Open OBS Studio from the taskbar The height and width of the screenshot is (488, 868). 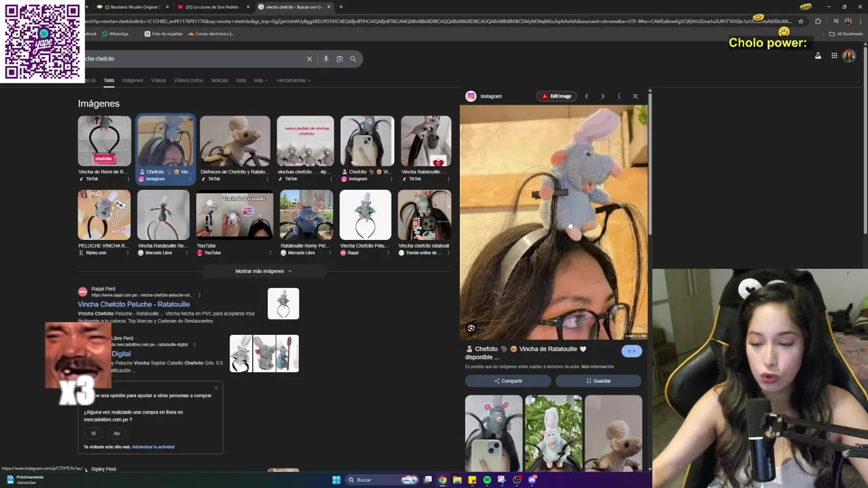517,480
